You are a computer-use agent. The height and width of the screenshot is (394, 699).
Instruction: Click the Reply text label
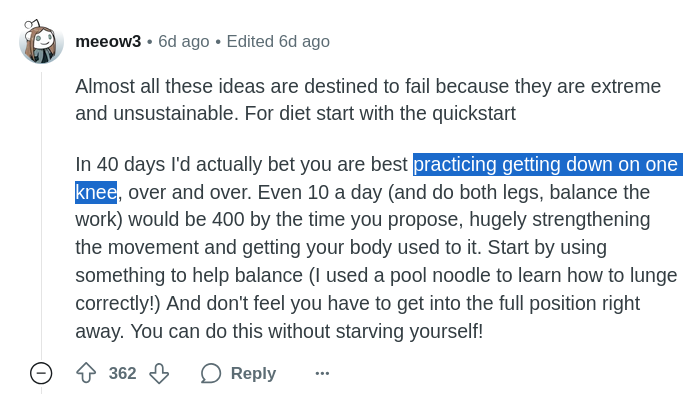click(x=253, y=373)
